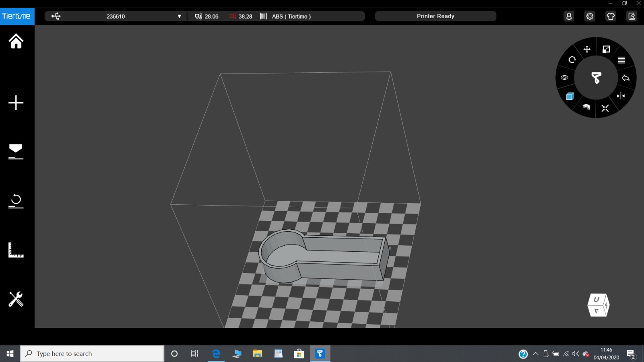Click the Undo arrow in wheel
The width and height of the screenshot is (644, 362).
click(x=625, y=78)
